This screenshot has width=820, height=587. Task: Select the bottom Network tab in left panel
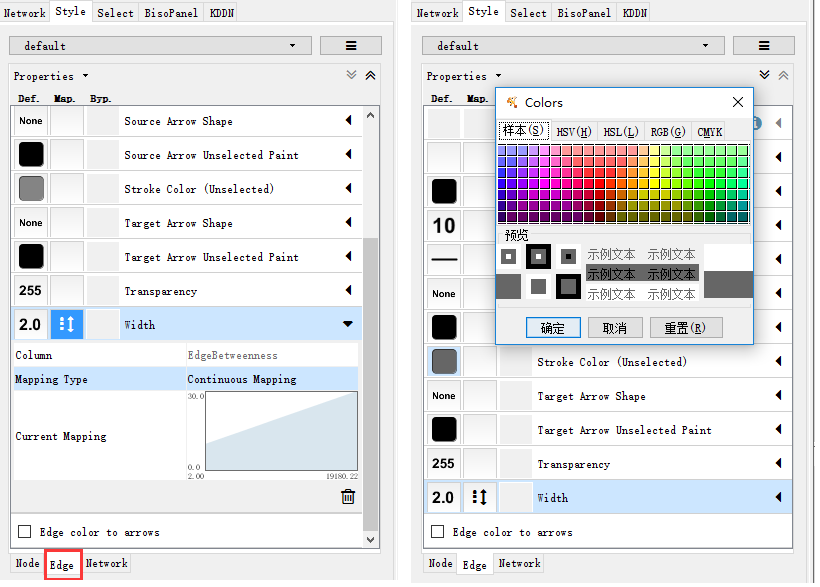(x=107, y=563)
